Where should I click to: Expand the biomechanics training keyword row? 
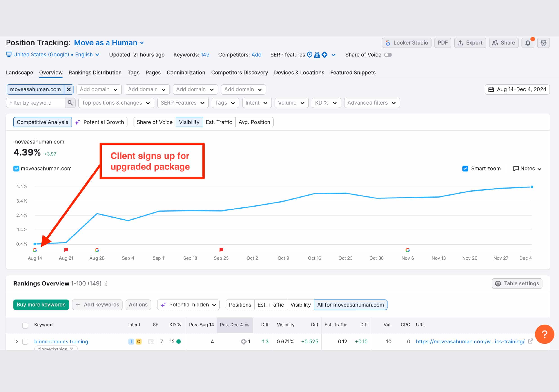(x=16, y=341)
